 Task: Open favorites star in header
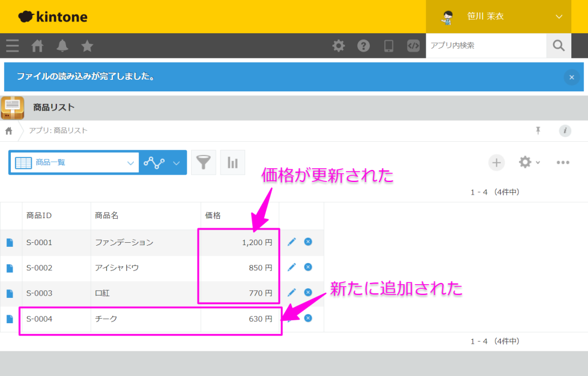click(x=87, y=46)
